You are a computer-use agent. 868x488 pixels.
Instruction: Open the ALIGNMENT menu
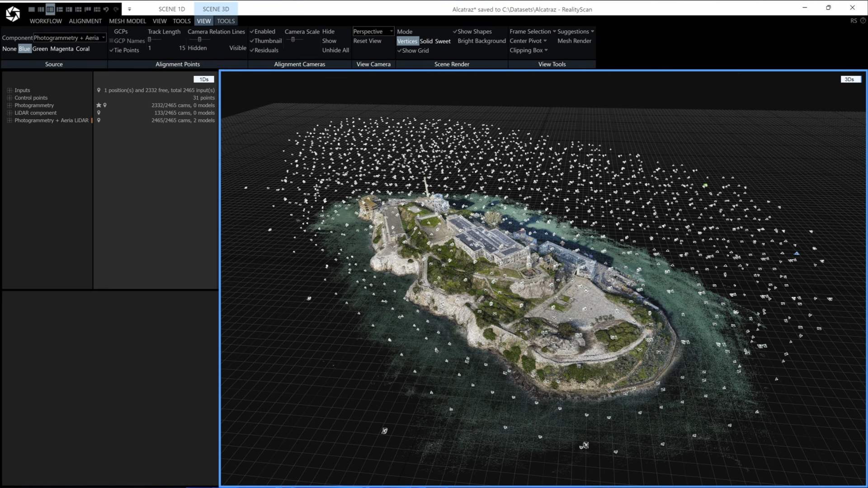85,21
